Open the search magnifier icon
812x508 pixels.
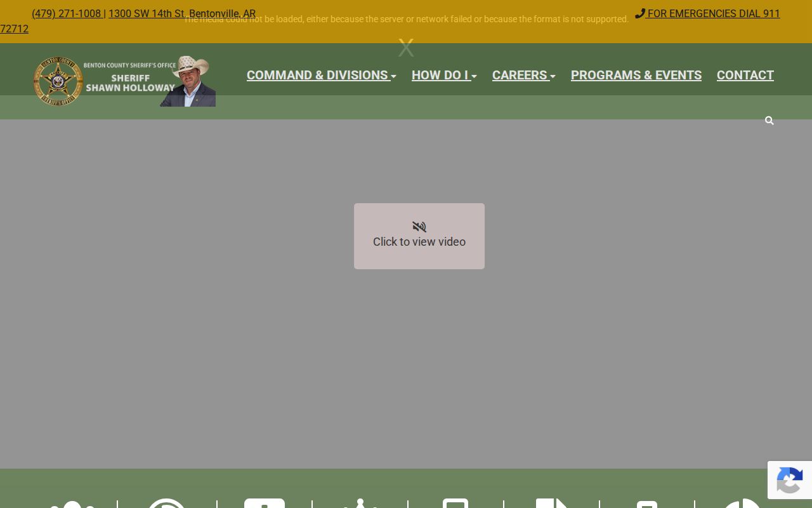tap(769, 121)
